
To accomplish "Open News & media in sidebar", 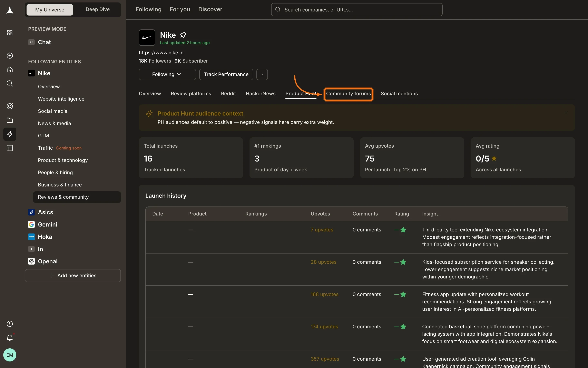I will coord(55,123).
